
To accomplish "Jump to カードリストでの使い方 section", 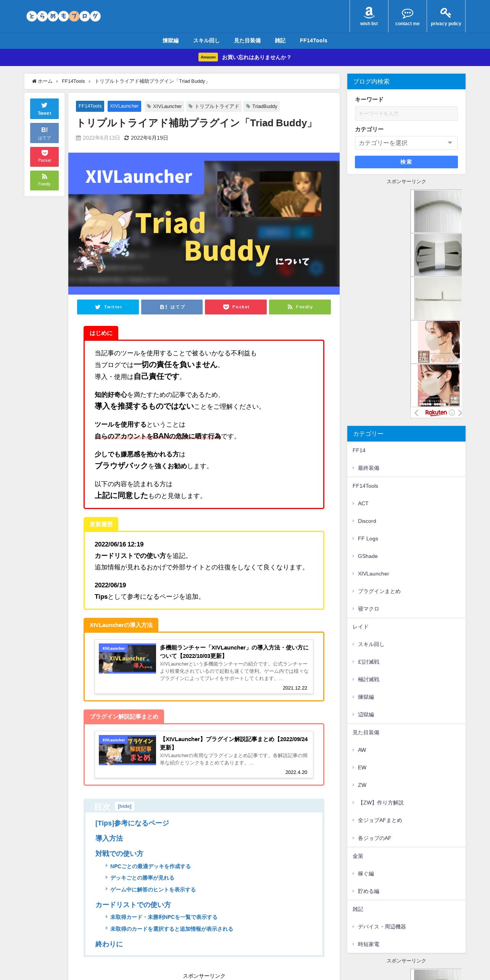I will [x=133, y=905].
